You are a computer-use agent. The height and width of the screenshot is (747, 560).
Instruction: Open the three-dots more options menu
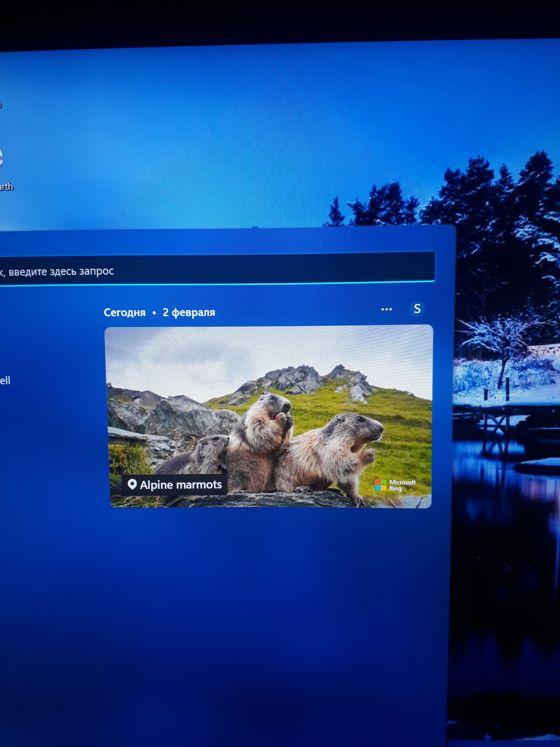[386, 309]
